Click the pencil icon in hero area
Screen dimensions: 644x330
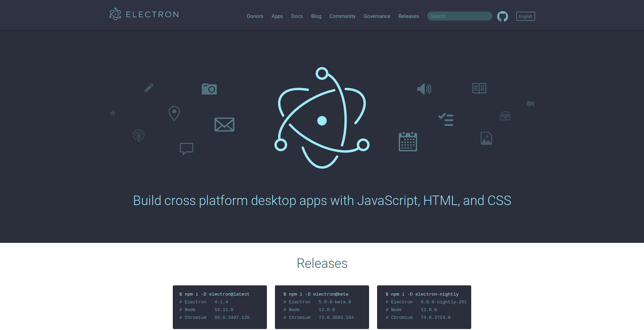pos(148,88)
